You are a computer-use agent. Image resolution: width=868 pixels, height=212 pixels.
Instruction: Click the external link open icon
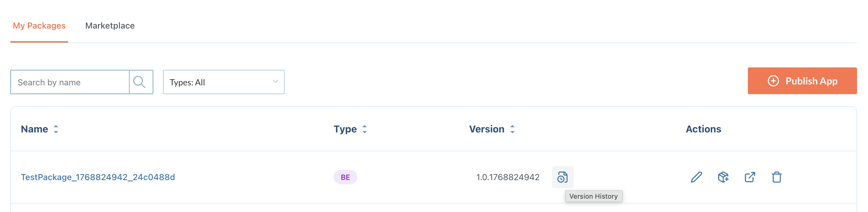click(750, 177)
